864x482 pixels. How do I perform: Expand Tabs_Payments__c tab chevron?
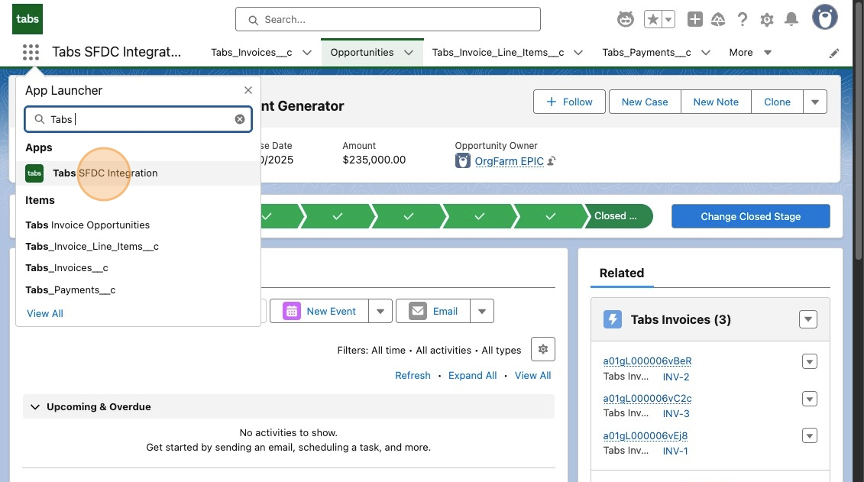[705, 52]
